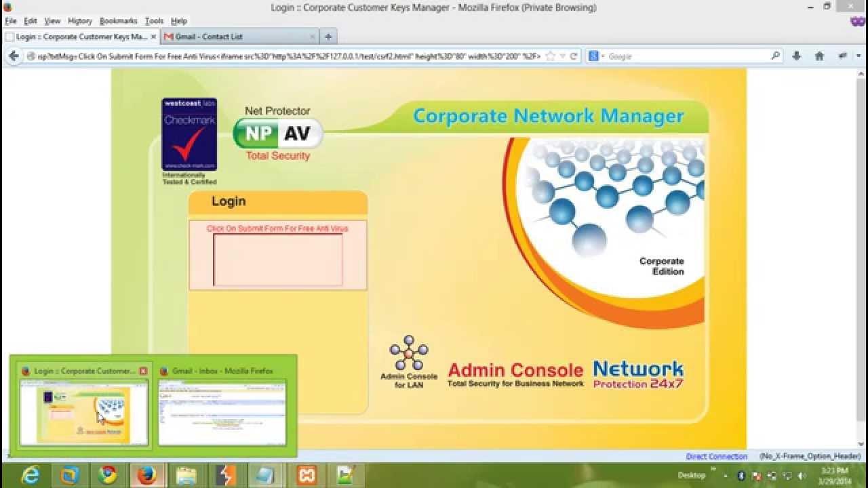Open the Bookmarks menu

pyautogui.click(x=118, y=21)
